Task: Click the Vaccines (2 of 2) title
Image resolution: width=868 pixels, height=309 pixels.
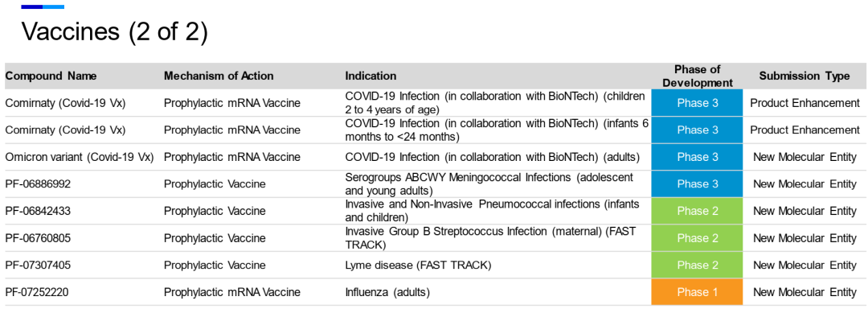Action: pyautogui.click(x=115, y=32)
